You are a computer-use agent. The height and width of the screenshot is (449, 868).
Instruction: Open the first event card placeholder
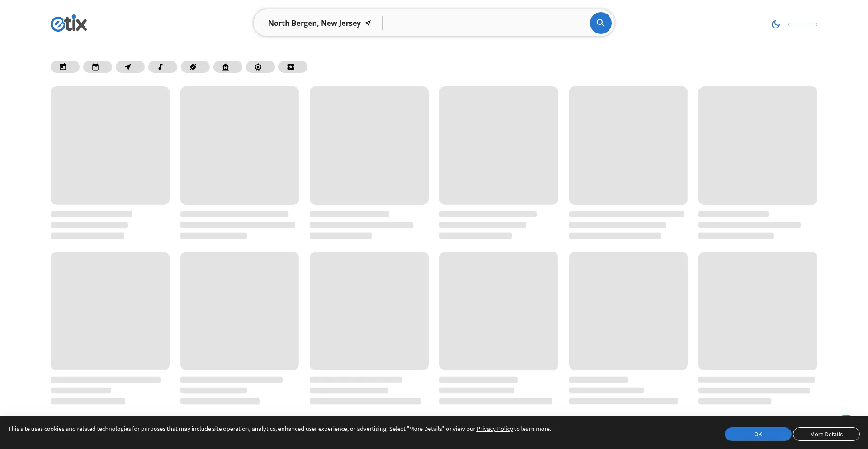pos(110,146)
